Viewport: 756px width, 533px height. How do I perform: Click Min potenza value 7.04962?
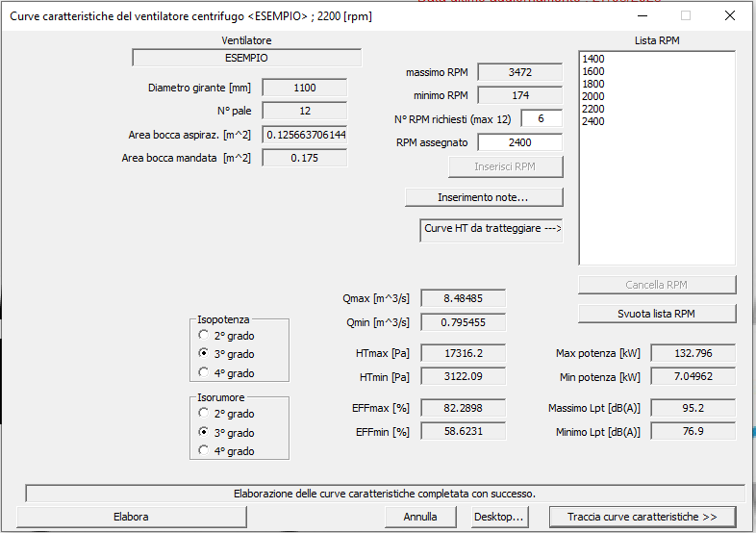(x=693, y=376)
